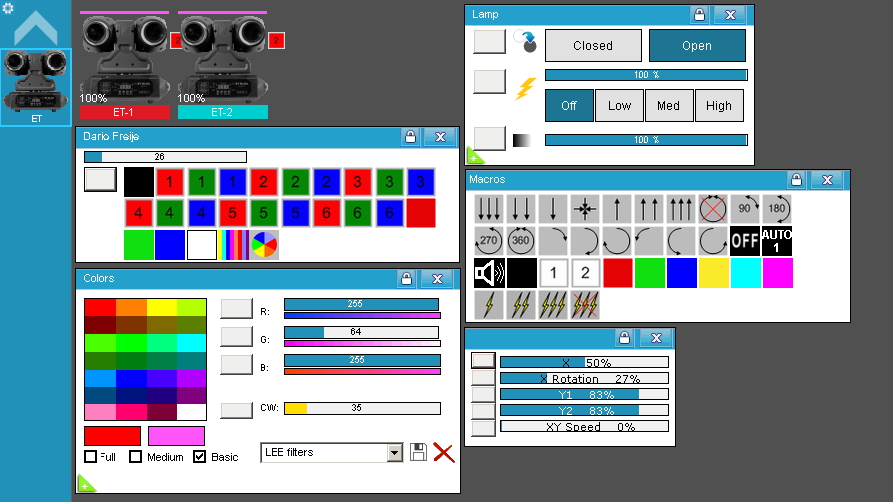Expand Colors panel with green plus corner

(x=85, y=483)
